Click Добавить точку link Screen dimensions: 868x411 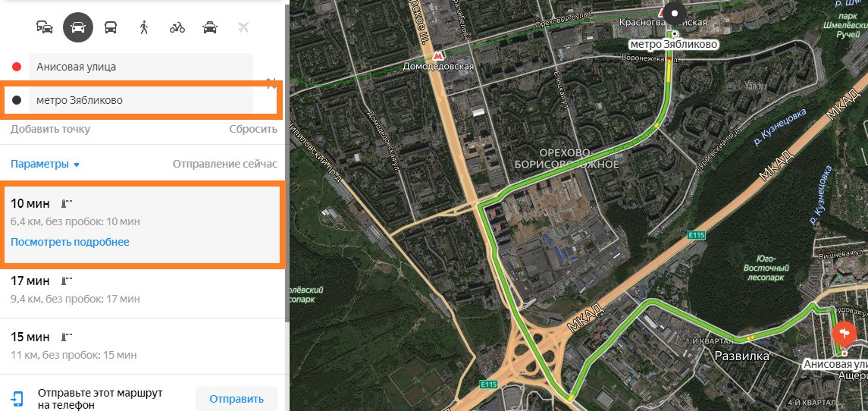(50, 129)
